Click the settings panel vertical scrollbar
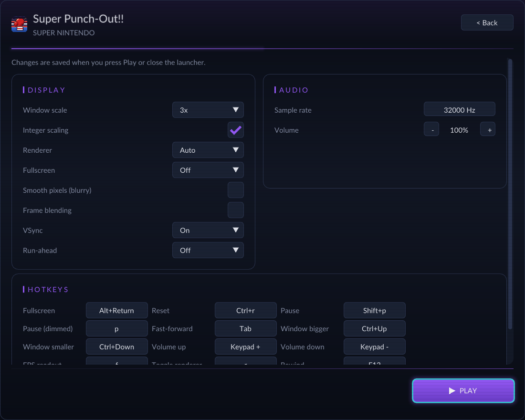Screen dimensions: 525x420 pos(510,194)
